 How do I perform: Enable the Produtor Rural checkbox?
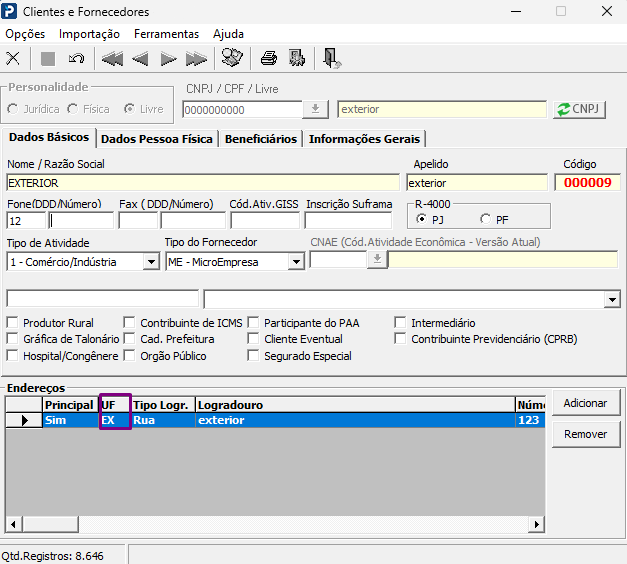click(x=12, y=322)
